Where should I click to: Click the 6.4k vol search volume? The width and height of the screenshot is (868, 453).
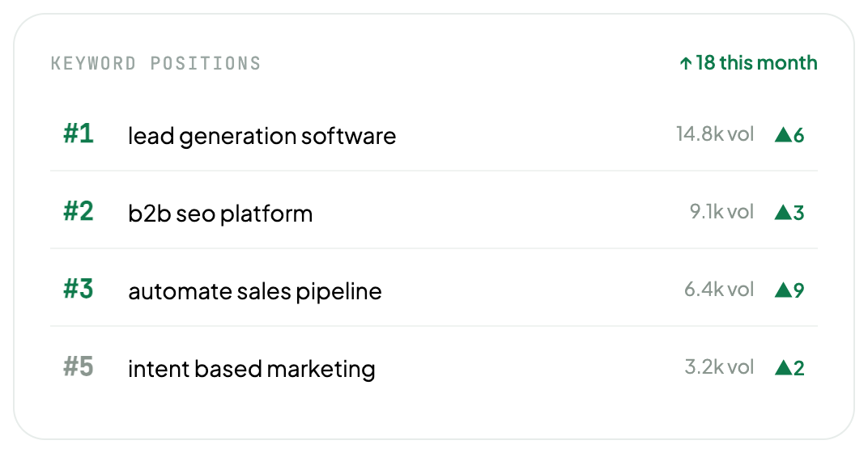pos(719,289)
